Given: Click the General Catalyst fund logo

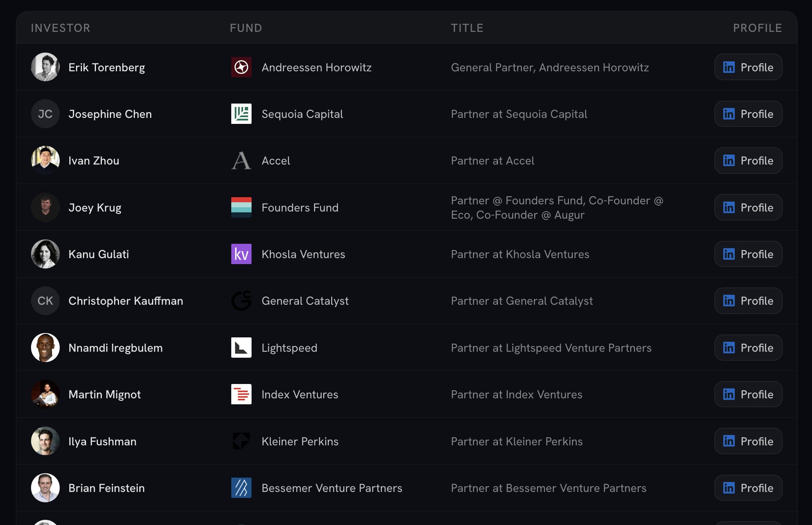Looking at the screenshot, I should coord(241,301).
